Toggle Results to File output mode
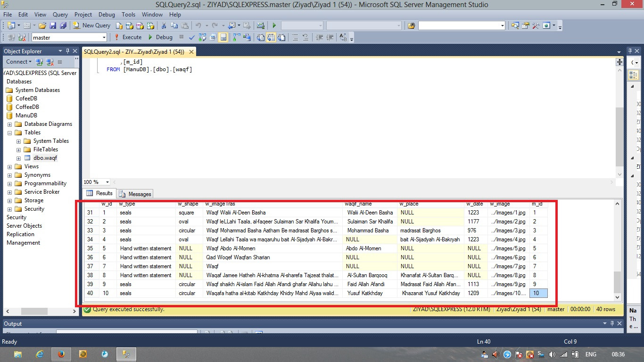644x362 pixels. 282,37
